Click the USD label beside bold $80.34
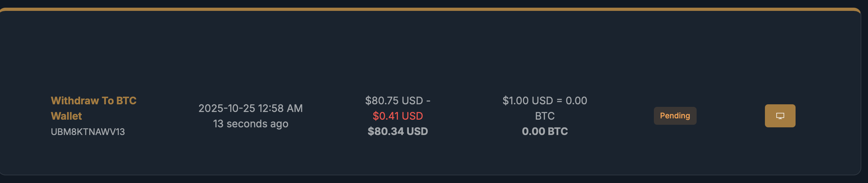 [x=417, y=131]
